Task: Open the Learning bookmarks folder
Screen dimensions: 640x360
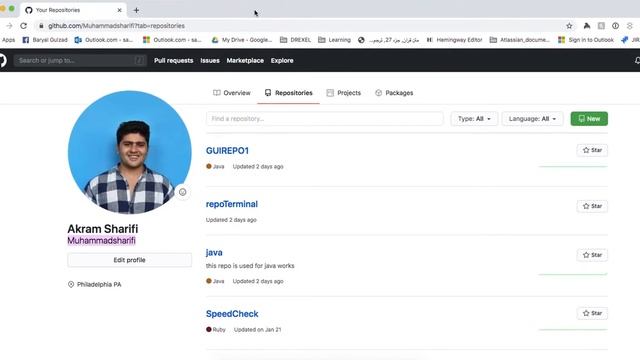Action: coord(334,40)
